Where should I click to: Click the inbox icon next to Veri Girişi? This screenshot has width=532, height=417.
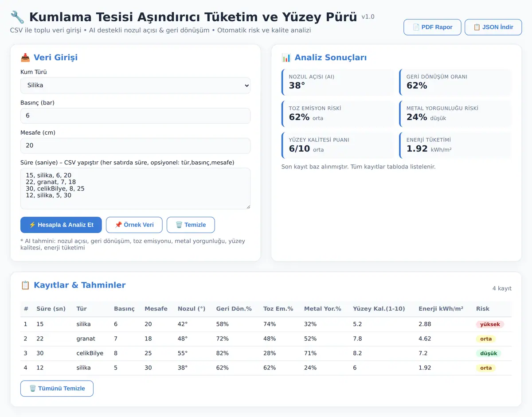point(25,57)
